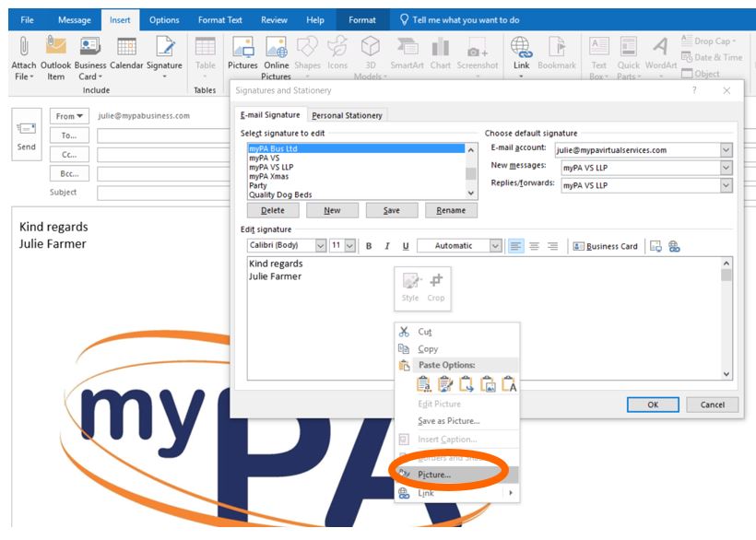
Task: Open the Automatic font color picker
Action: [496, 246]
